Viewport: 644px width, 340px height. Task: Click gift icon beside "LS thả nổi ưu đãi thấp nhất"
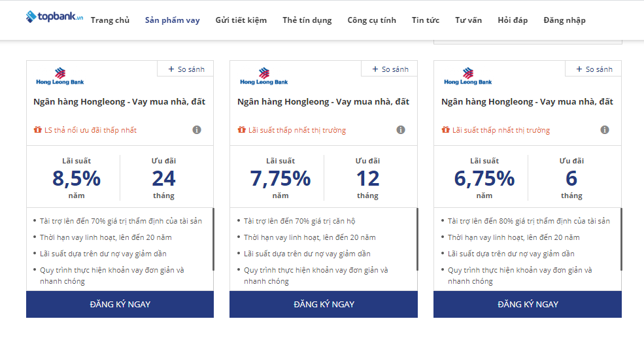click(37, 130)
